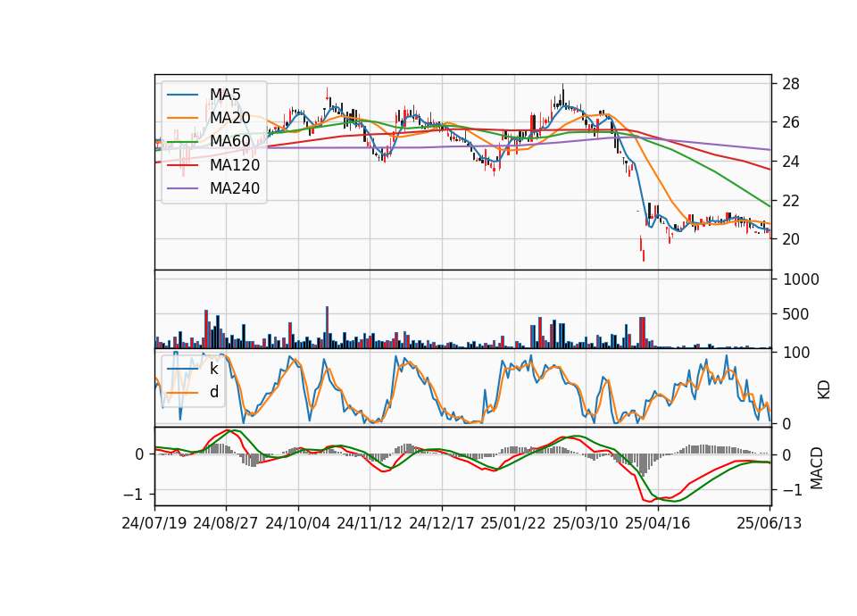Click the price axis value 26
857x616 pixels.
pyautogui.click(x=791, y=122)
